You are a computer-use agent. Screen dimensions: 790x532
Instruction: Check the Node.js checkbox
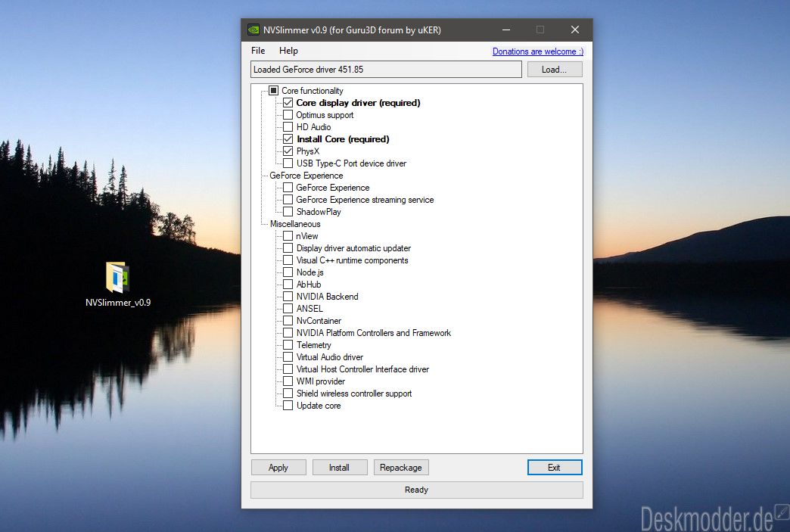pyautogui.click(x=288, y=272)
